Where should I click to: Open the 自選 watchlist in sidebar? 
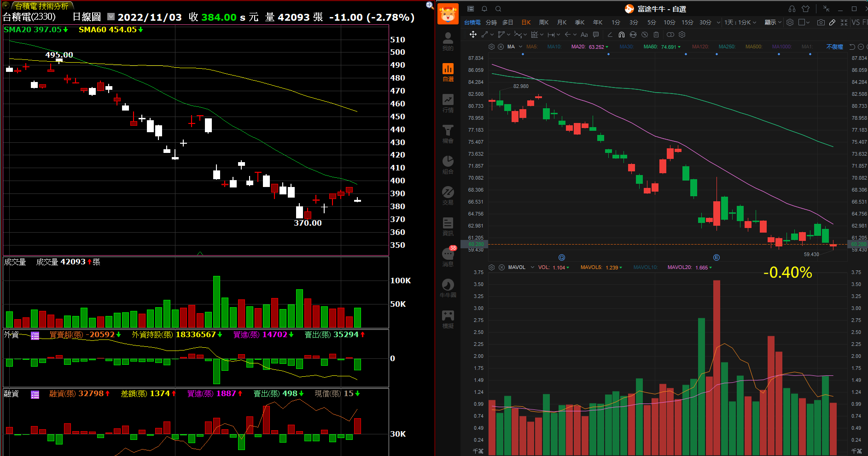[x=448, y=72]
